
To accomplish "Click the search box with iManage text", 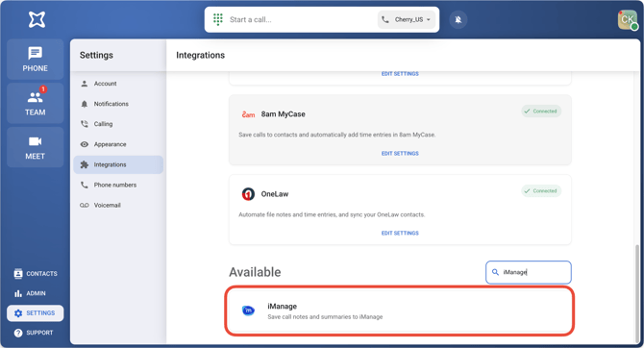I will coord(529,272).
